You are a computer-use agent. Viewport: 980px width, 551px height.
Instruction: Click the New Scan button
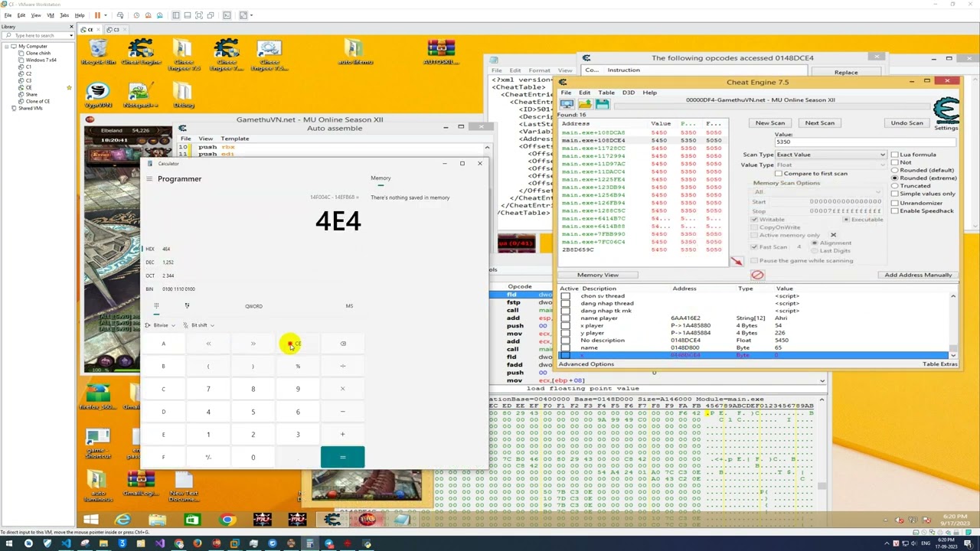pyautogui.click(x=770, y=123)
